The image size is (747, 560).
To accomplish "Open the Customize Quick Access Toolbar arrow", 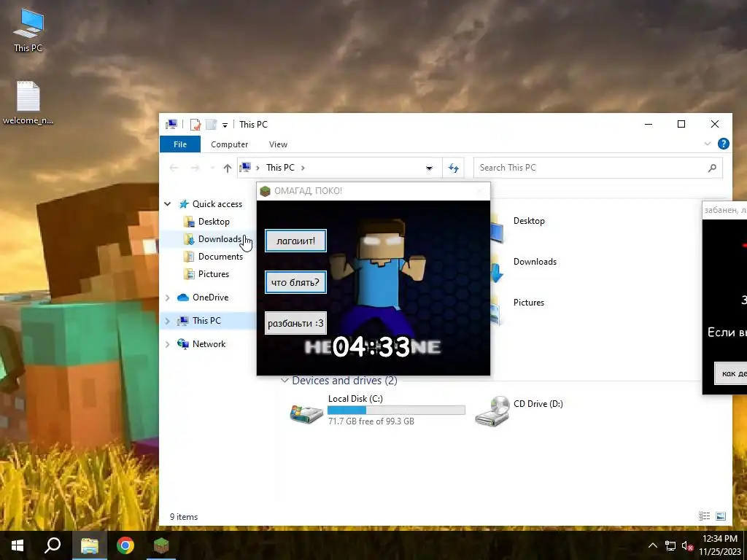I will pyautogui.click(x=225, y=125).
